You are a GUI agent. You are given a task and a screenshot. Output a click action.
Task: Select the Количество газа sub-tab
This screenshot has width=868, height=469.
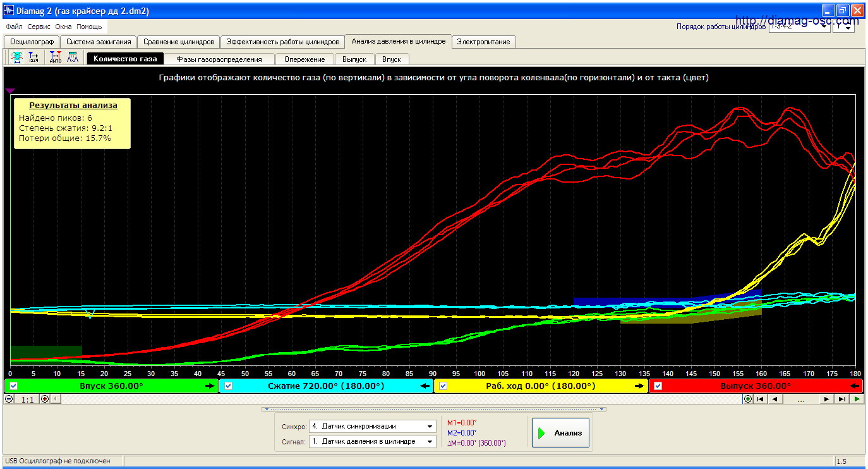[125, 59]
